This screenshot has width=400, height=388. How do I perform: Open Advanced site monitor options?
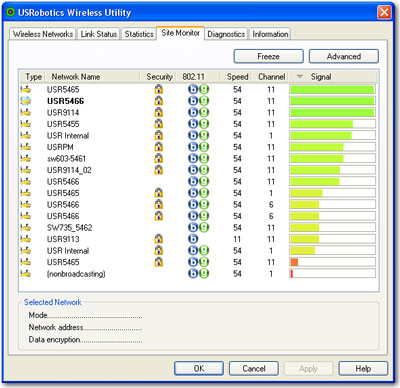point(344,56)
